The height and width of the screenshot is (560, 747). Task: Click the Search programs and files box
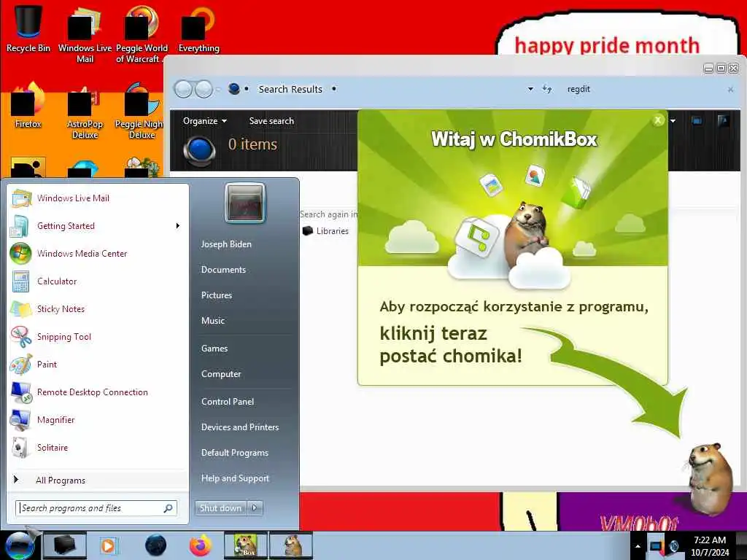click(x=96, y=508)
